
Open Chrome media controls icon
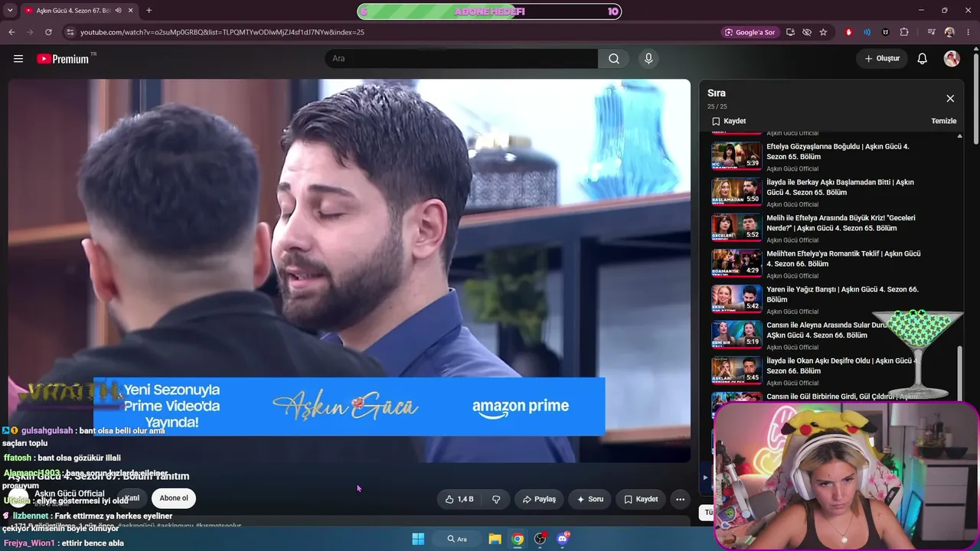pos(931,32)
